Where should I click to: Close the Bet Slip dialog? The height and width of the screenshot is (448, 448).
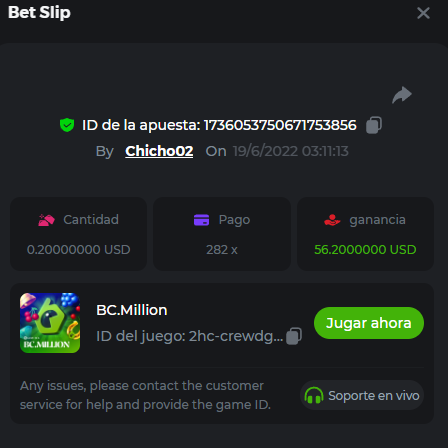point(423,13)
